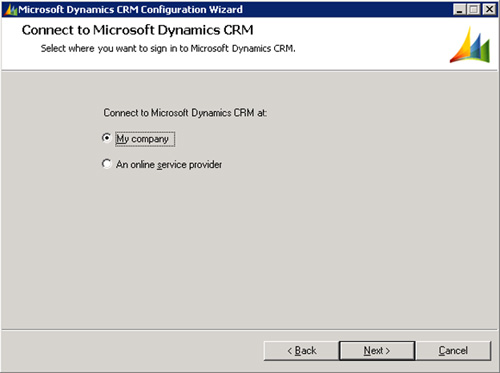The image size is (500, 373).
Task: Click the 'Select where you want to sign in' text
Action: point(168,49)
